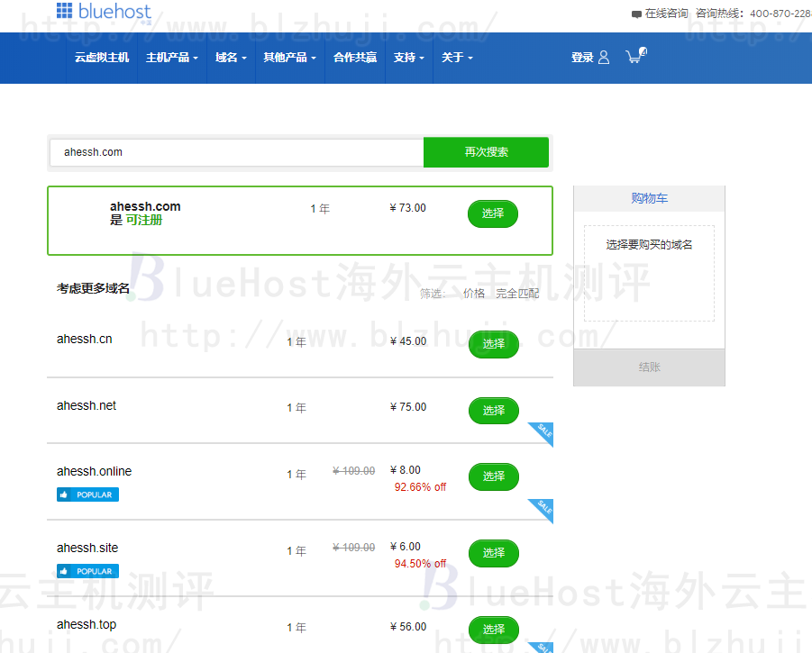Click the ahessh.cn domain name text
This screenshot has height=653, width=812.
click(85, 339)
